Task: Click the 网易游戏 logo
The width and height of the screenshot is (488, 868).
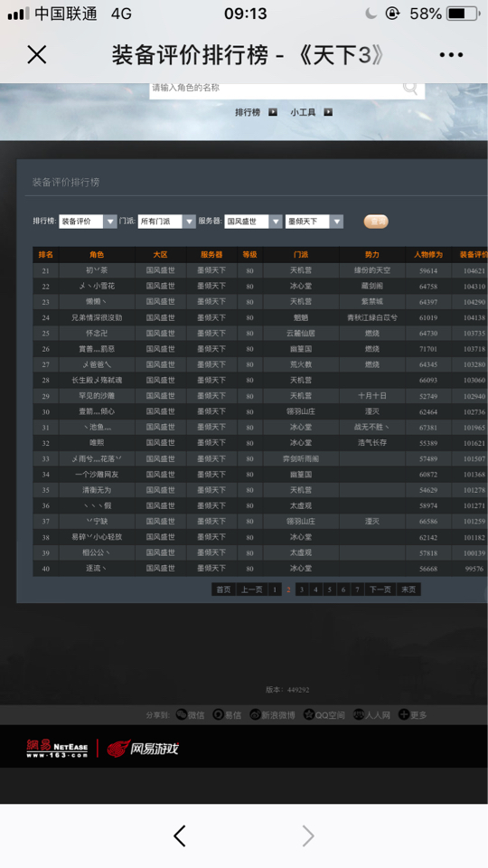Action: pyautogui.click(x=143, y=749)
